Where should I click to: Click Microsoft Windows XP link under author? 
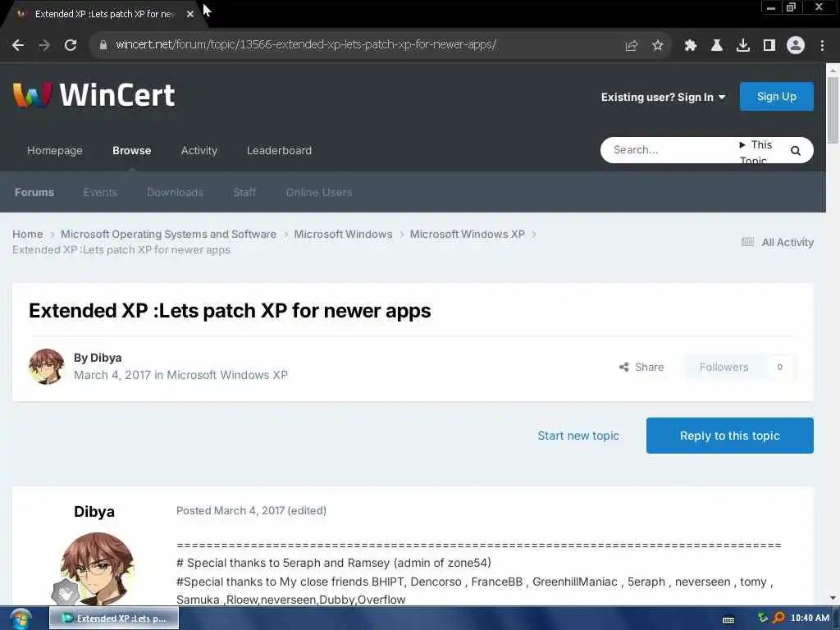(x=227, y=375)
